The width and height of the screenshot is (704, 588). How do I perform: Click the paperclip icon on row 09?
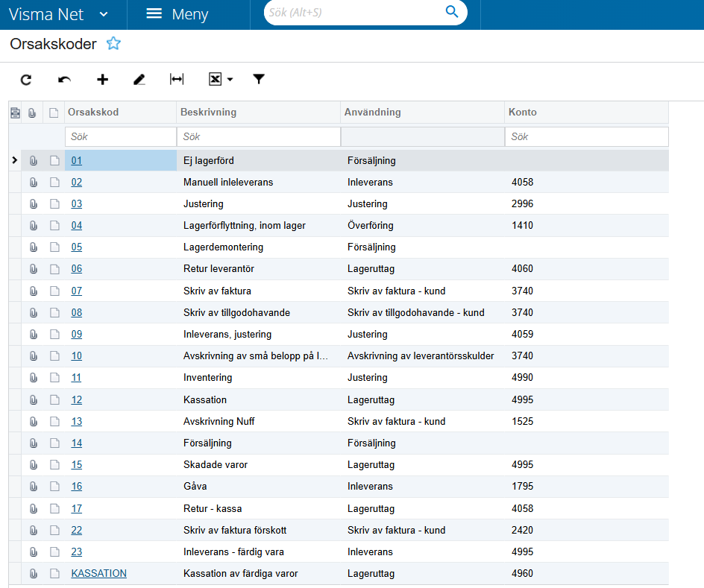point(34,335)
